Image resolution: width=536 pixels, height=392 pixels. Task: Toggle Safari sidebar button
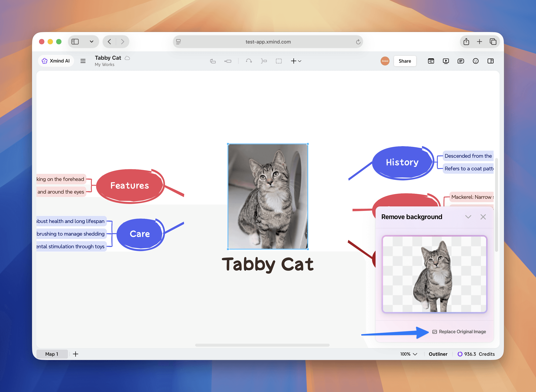pos(75,42)
